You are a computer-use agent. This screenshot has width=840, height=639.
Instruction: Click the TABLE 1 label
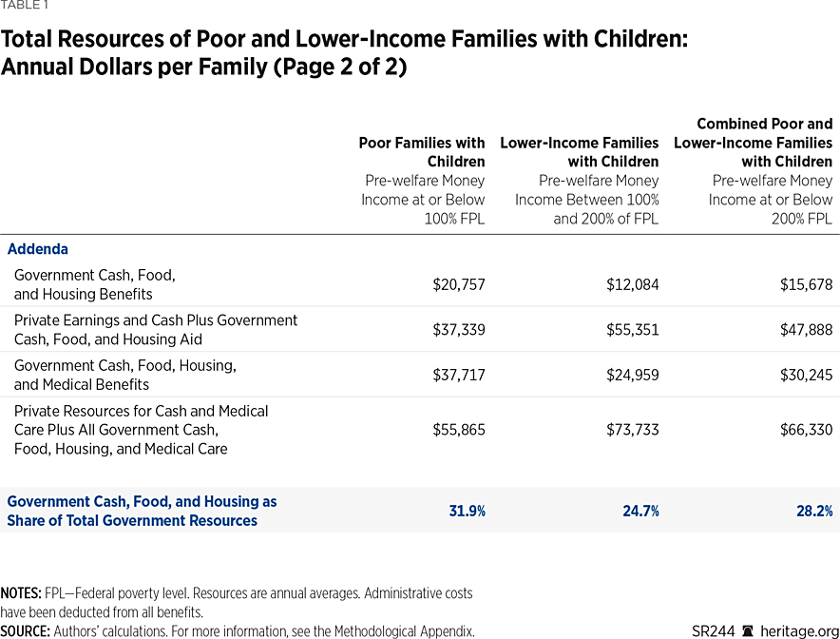pos(27,4)
